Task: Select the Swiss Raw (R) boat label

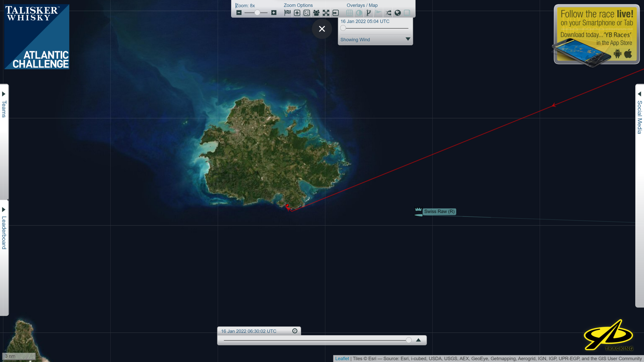Action: [x=439, y=212]
